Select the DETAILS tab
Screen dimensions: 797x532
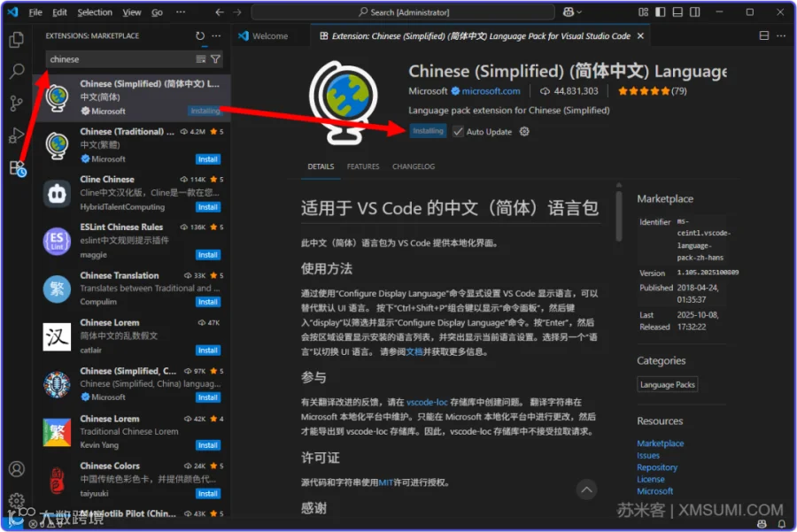[321, 166]
